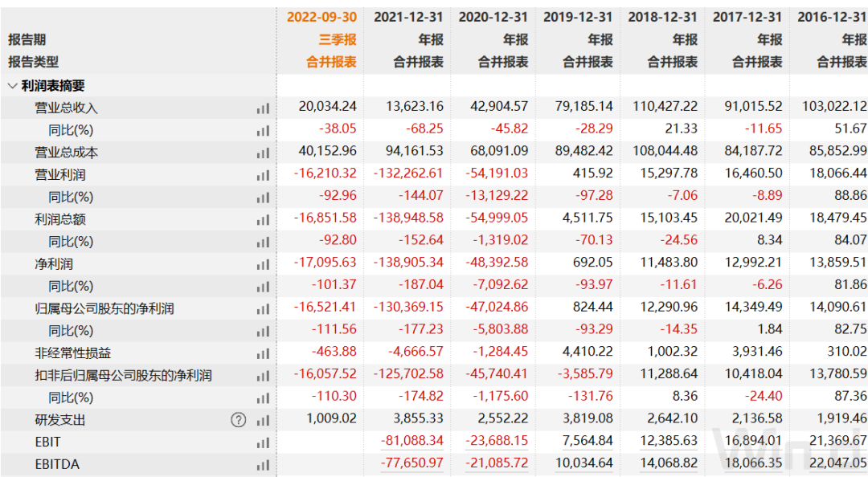Click total cost value 94,161.53
Image resolution: width=868 pixels, height=477 pixels.
415,150
